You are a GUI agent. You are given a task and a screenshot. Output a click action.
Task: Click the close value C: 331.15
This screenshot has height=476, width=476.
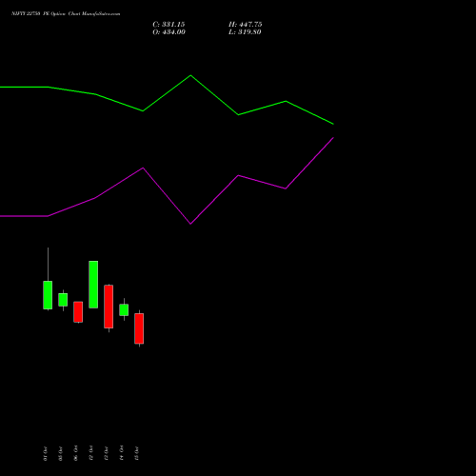[169, 25]
